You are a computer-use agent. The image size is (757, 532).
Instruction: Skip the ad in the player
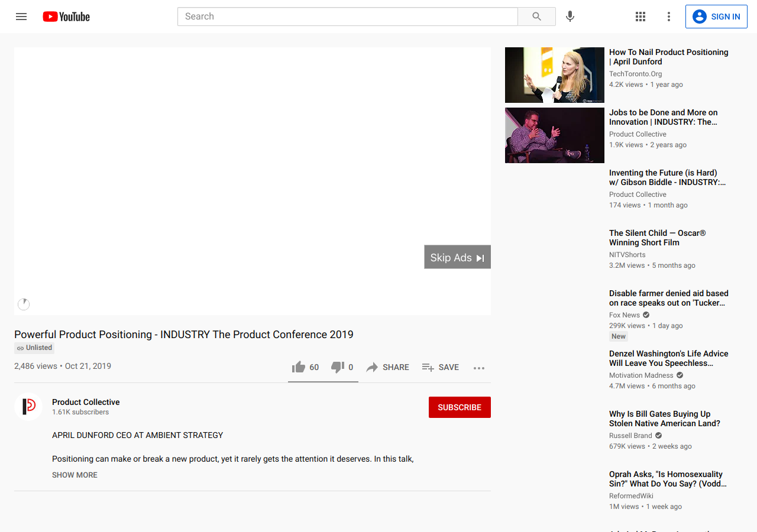457,257
